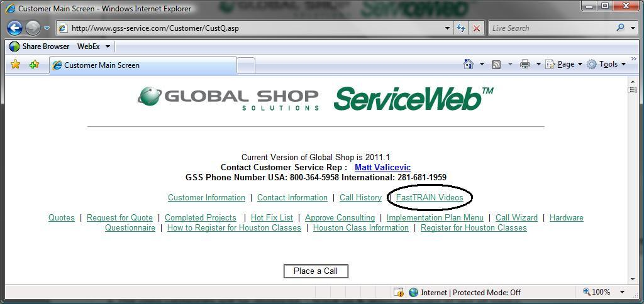Viewport: 644px width, 304px height.
Task: Show more toolbar commands chevron
Action: [x=635, y=60]
